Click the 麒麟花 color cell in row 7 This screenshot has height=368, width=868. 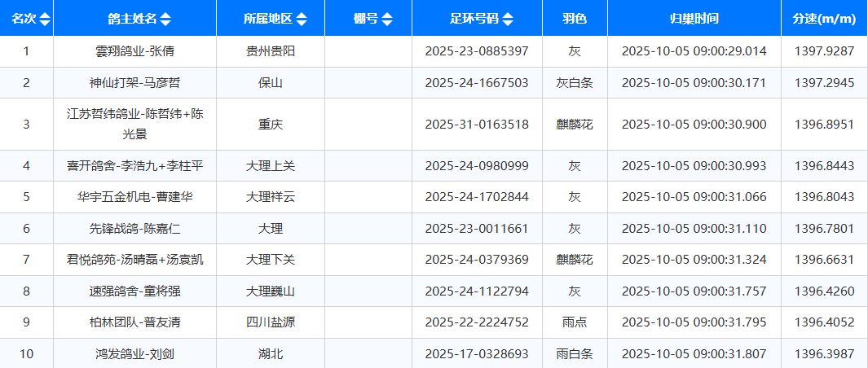tap(575, 260)
